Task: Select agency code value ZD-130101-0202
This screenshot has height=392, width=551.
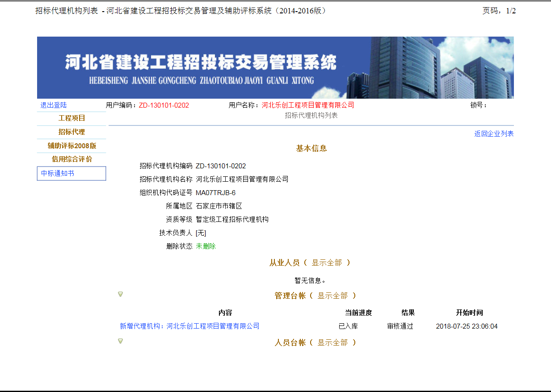Action: pos(221,166)
